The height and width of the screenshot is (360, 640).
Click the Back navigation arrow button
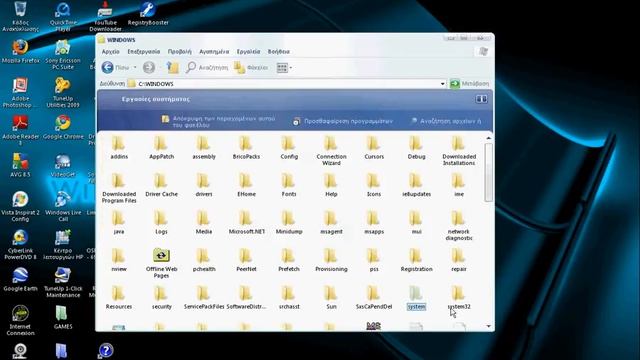click(108, 67)
